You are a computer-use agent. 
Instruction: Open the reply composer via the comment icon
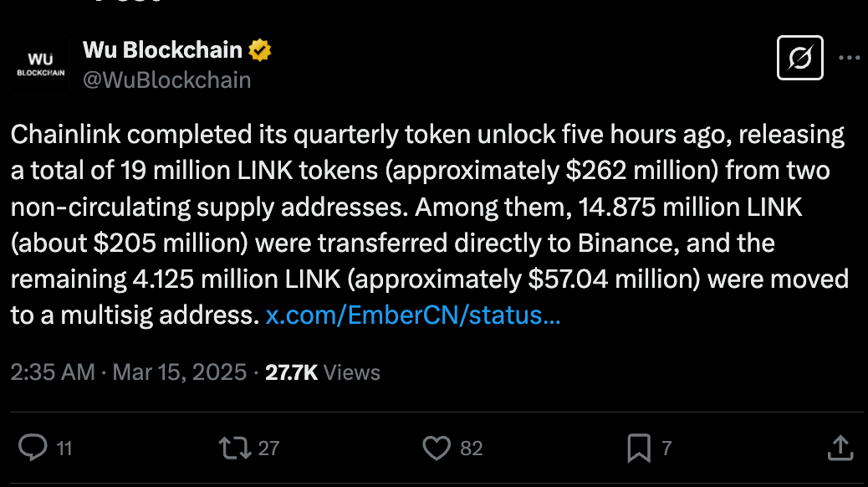pos(33,448)
